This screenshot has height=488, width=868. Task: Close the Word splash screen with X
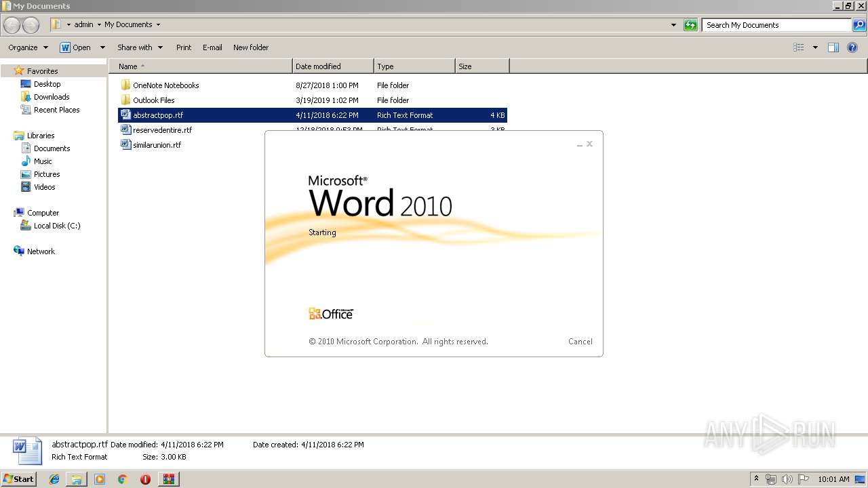pos(589,144)
